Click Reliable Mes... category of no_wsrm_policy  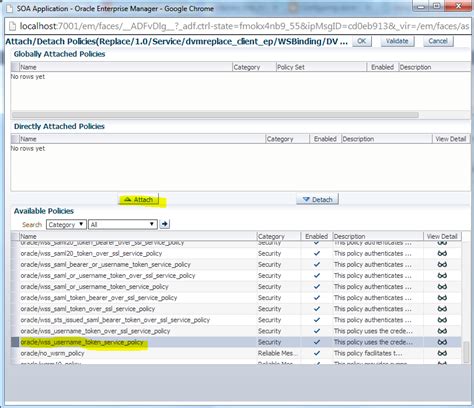(278, 353)
